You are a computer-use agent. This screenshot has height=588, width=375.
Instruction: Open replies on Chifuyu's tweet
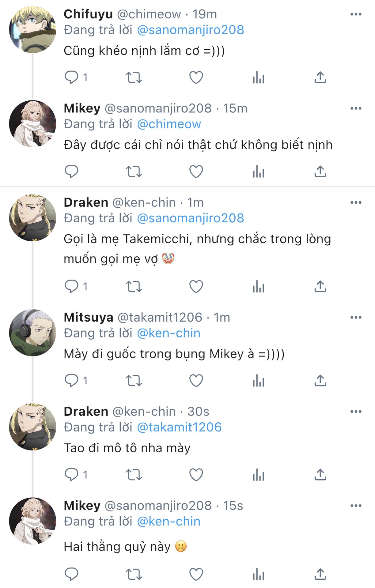[x=72, y=77]
